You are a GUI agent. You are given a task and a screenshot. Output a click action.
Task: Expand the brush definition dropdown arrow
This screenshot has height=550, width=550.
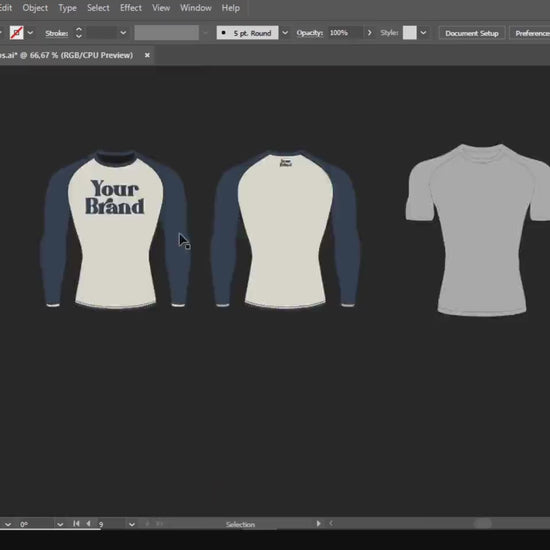pos(285,33)
